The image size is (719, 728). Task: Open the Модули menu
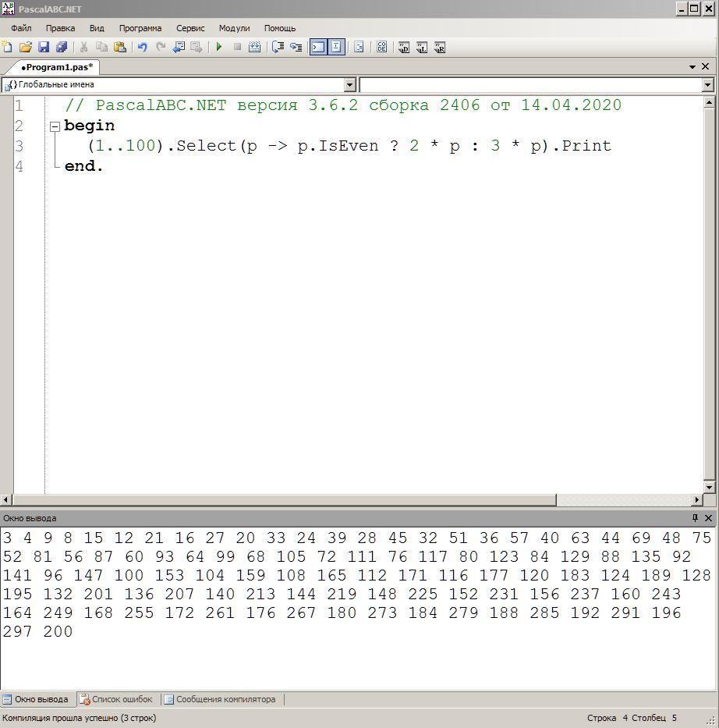[234, 28]
